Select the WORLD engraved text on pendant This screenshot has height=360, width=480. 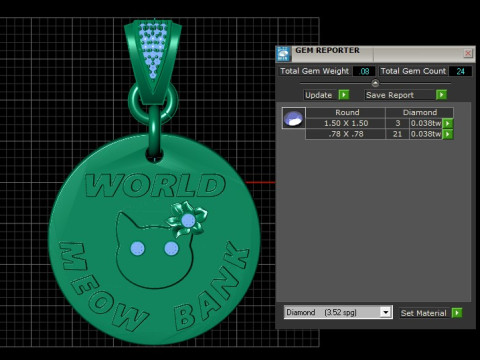(x=155, y=185)
